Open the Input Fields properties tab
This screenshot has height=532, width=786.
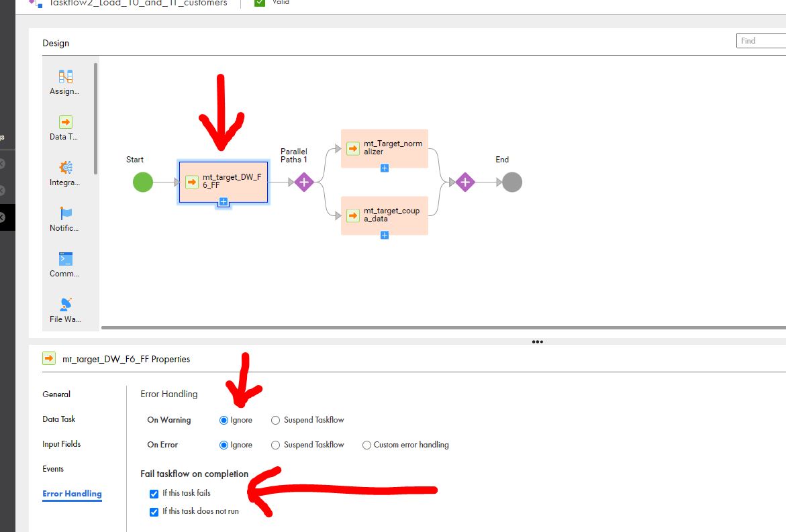62,444
